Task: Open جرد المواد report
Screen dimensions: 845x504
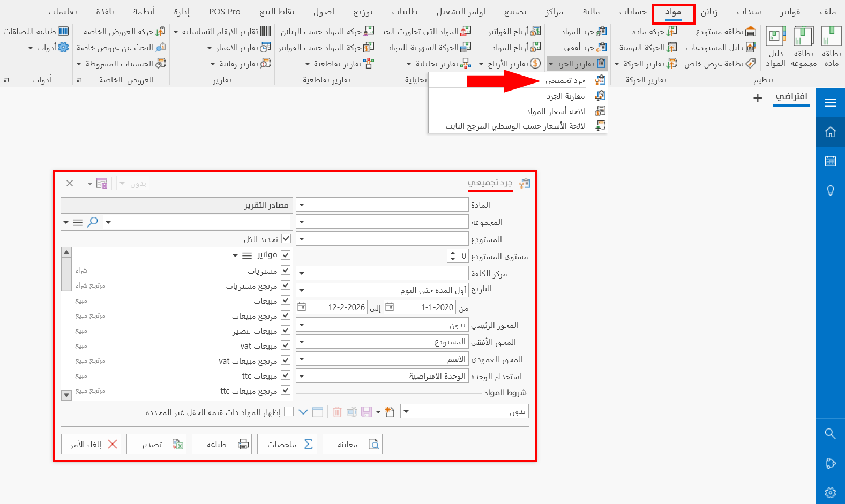Action: pyautogui.click(x=584, y=32)
